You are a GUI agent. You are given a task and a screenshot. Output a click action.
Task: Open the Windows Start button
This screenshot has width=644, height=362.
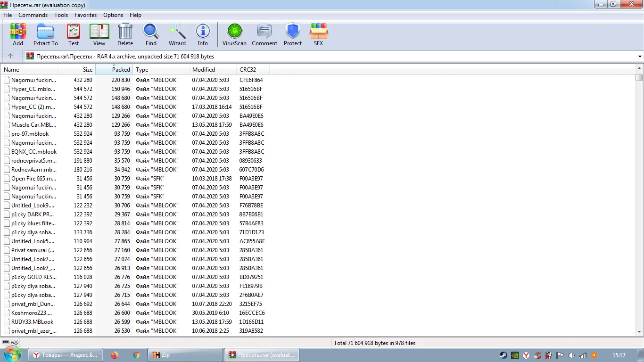(x=12, y=355)
